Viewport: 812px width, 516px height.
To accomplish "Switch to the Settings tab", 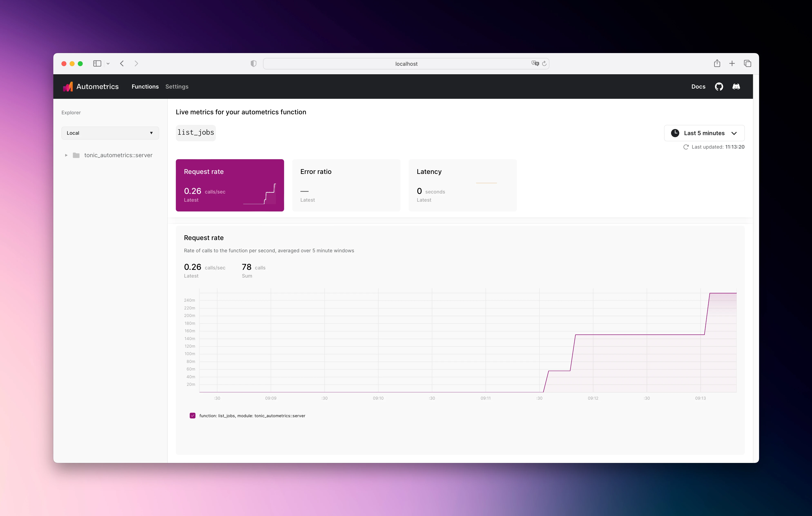I will [177, 87].
